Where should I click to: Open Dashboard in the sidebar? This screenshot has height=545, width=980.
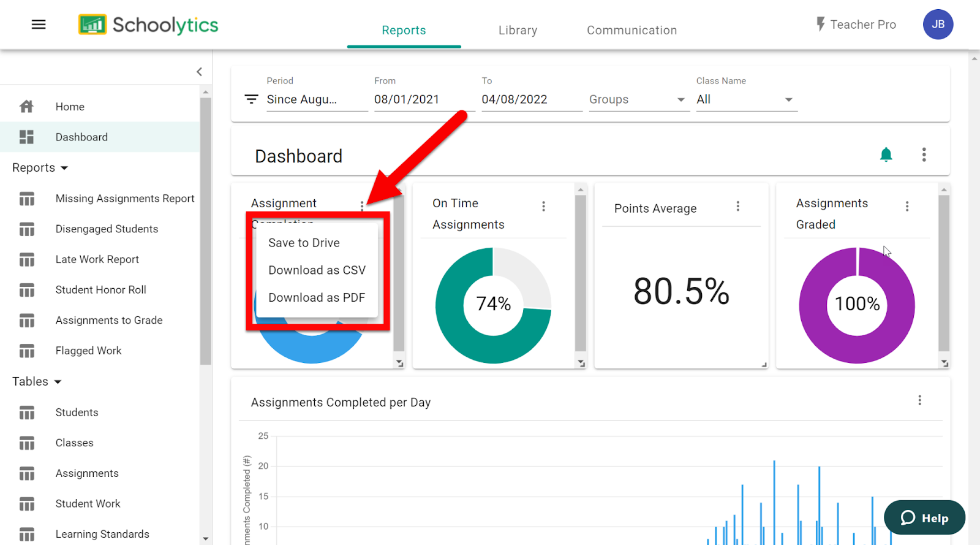100,137
